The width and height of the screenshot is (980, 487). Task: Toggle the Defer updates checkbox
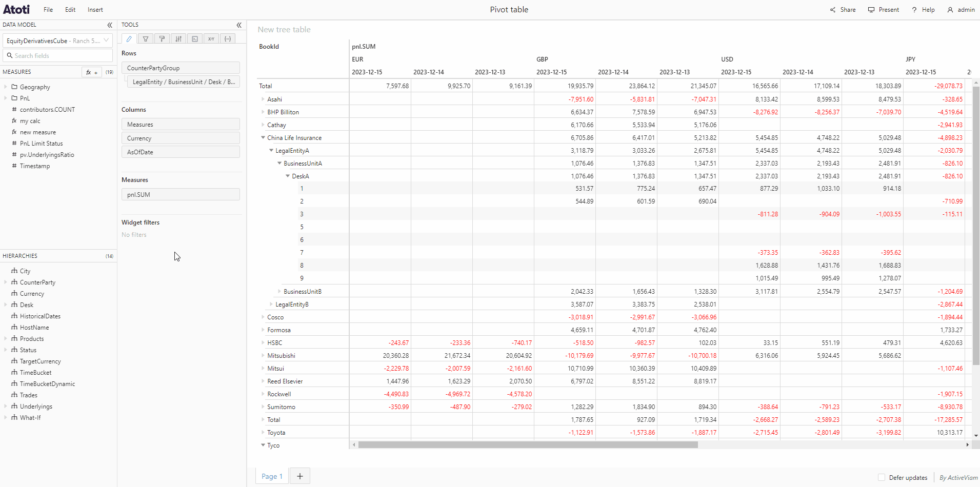click(882, 477)
